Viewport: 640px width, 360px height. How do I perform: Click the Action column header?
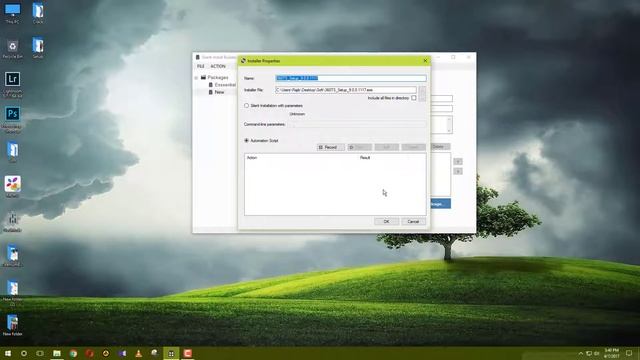point(252,158)
